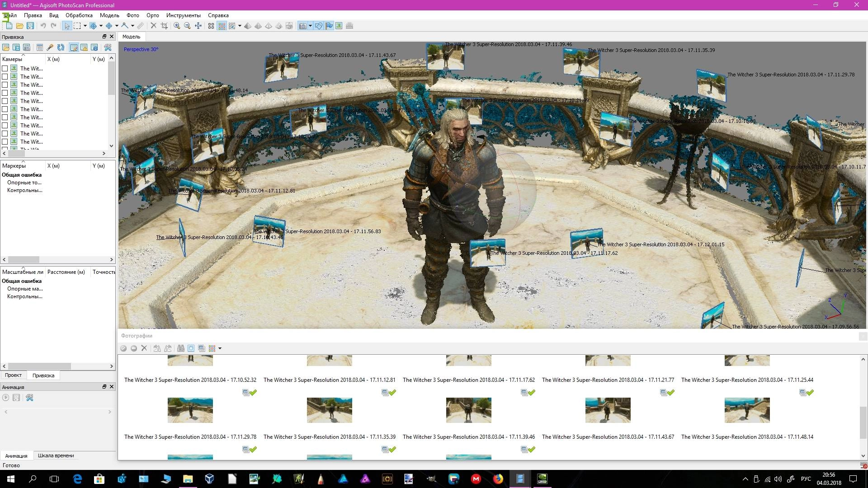Update the reference with blue arrows icon
Image resolution: width=868 pixels, height=488 pixels.
61,47
